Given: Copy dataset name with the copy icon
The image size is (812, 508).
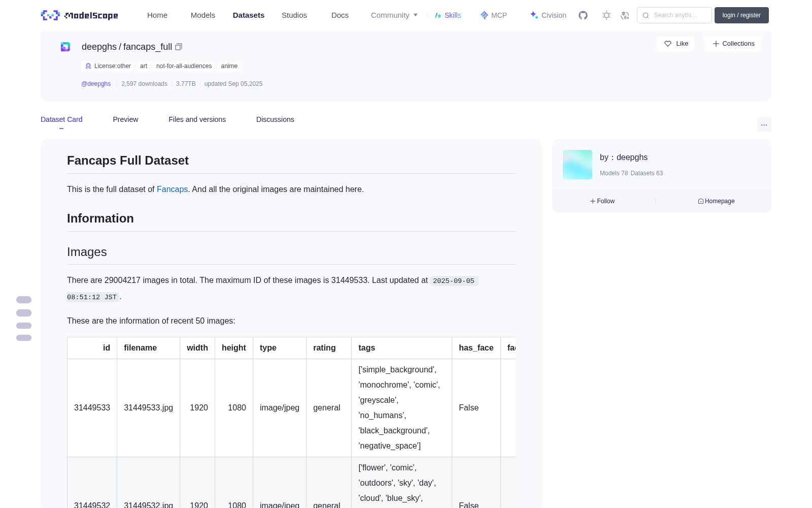Looking at the screenshot, I should pyautogui.click(x=179, y=47).
